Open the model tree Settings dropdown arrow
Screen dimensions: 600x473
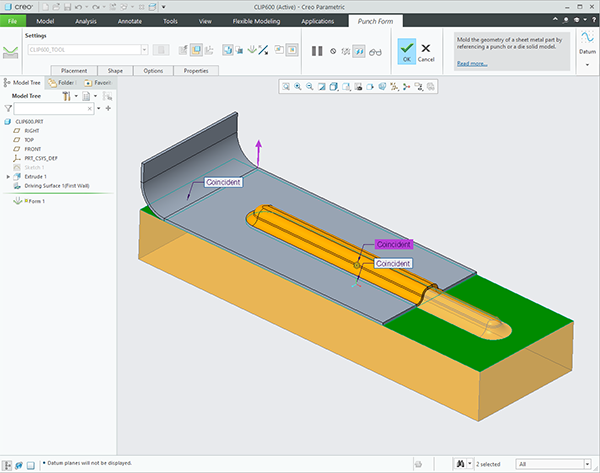pos(76,96)
